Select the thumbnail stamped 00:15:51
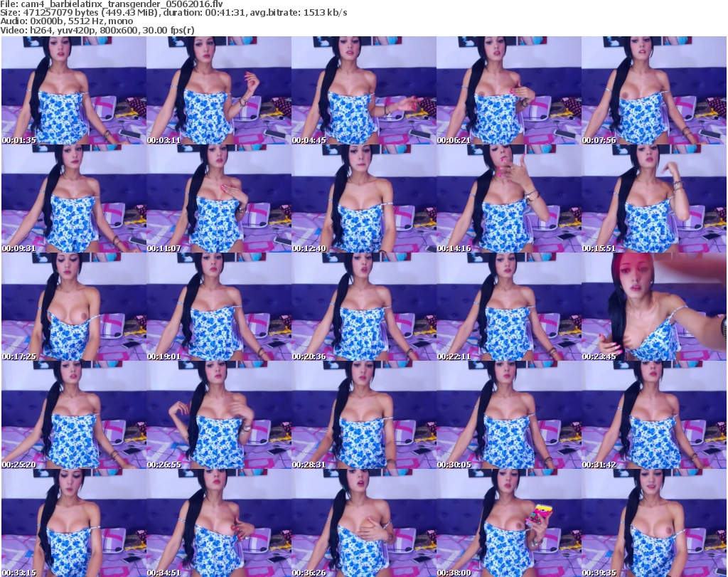The height and width of the screenshot is (577, 728). [x=654, y=198]
